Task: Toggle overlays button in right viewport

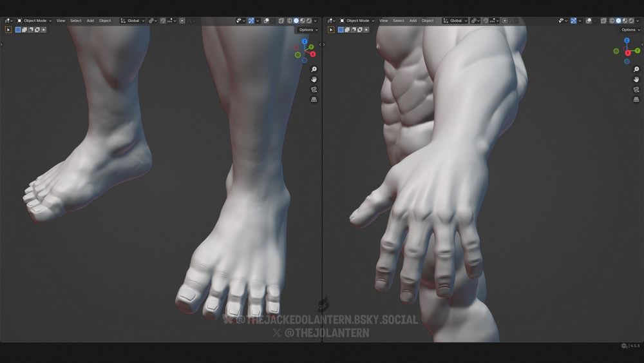Action: [589, 21]
